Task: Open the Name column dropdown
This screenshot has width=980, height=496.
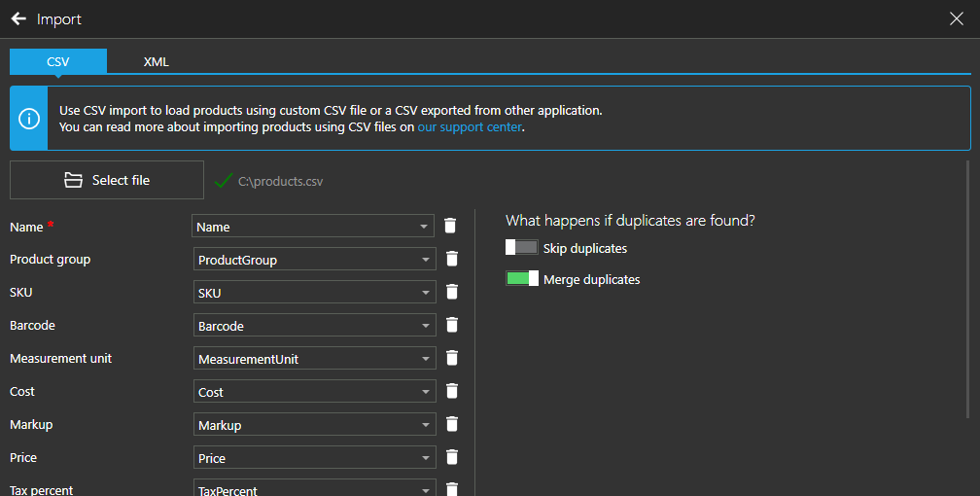Action: 312,227
